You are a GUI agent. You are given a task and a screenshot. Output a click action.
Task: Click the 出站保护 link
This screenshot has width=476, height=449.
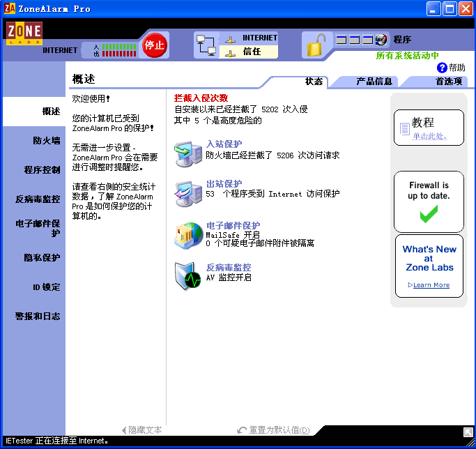pyautogui.click(x=224, y=184)
